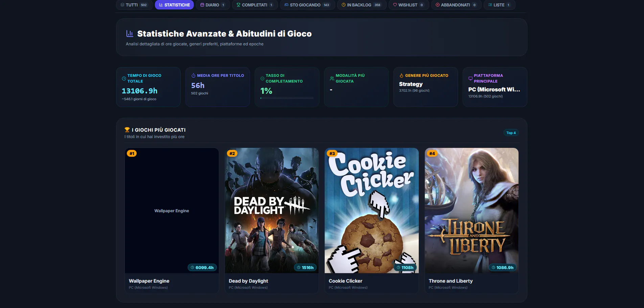Click the #1 rank badge

coord(132,153)
